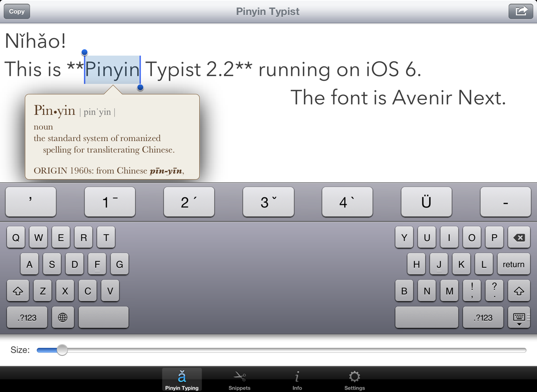Image resolution: width=537 pixels, height=392 pixels.
Task: Tap the right-side .?123 key
Action: click(483, 318)
